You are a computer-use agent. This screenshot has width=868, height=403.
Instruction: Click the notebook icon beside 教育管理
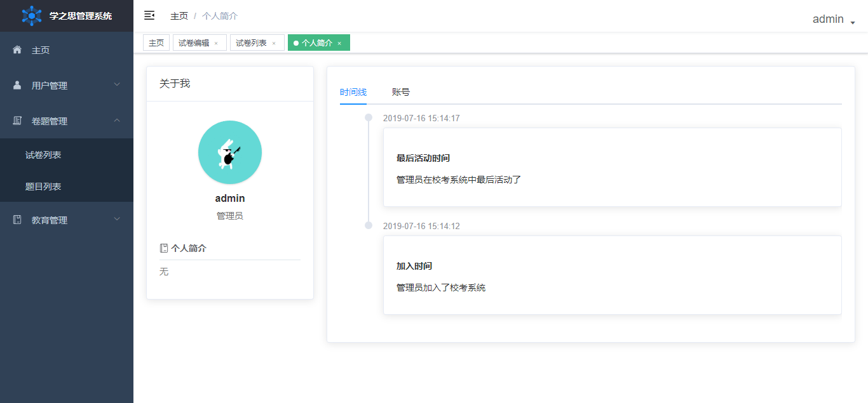(x=17, y=220)
